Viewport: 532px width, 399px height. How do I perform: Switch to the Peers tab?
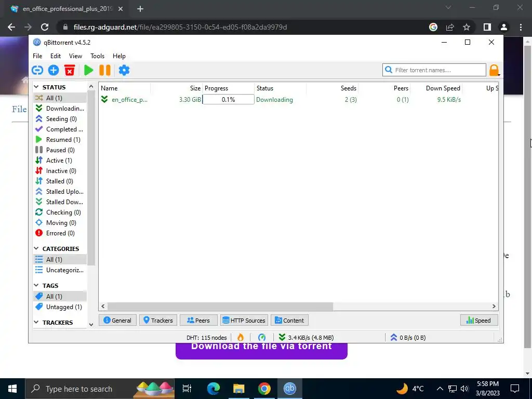coord(198,320)
